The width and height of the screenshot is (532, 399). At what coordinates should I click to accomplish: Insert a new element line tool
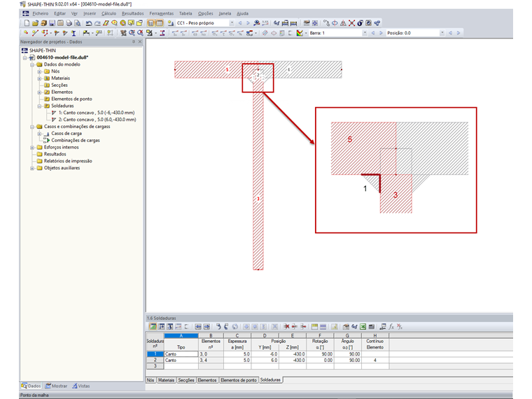coord(34,33)
